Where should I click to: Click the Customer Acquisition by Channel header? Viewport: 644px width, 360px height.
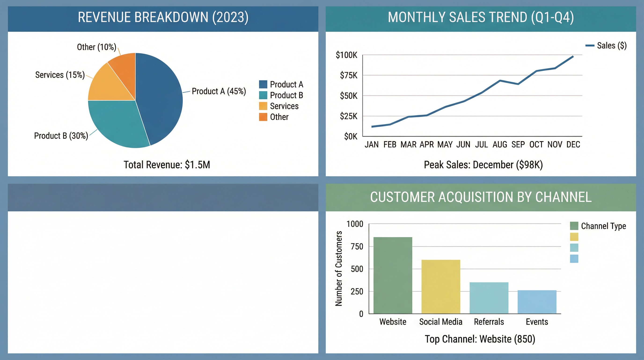click(480, 197)
